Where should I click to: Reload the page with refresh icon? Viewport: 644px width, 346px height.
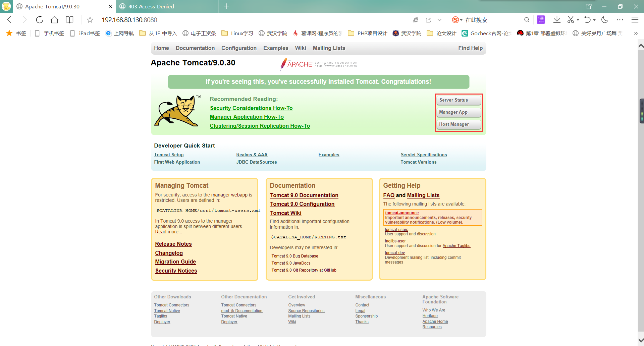coord(39,20)
